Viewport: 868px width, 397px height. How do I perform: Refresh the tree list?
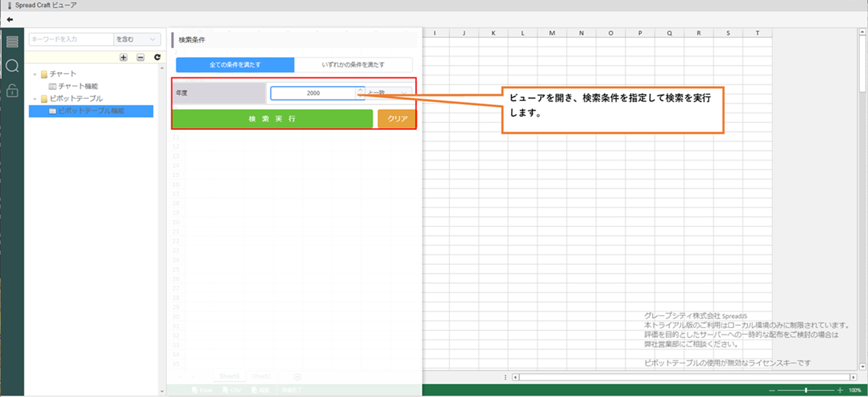click(157, 57)
